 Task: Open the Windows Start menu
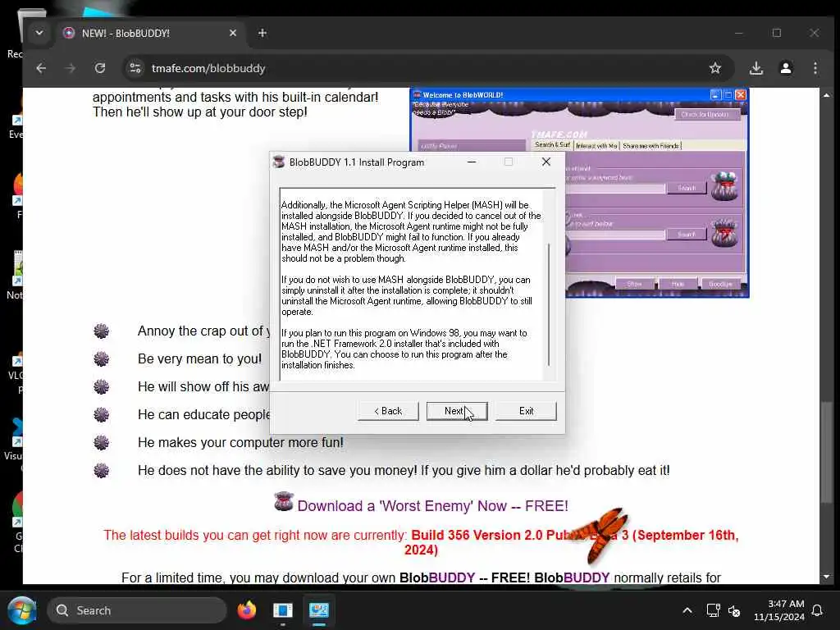(22, 610)
